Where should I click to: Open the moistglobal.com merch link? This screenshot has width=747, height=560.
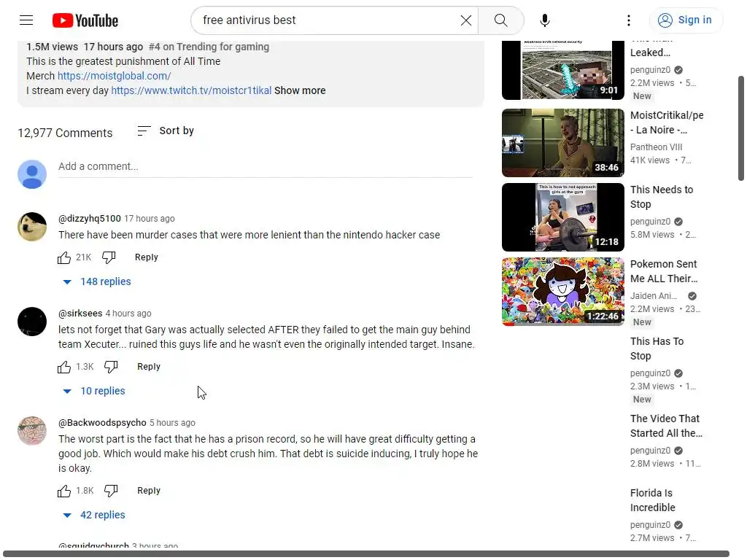pos(115,76)
